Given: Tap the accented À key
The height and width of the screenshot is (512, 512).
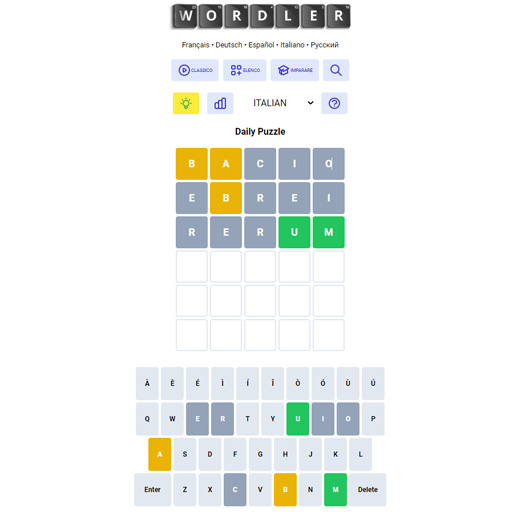Looking at the screenshot, I should click(x=147, y=383).
